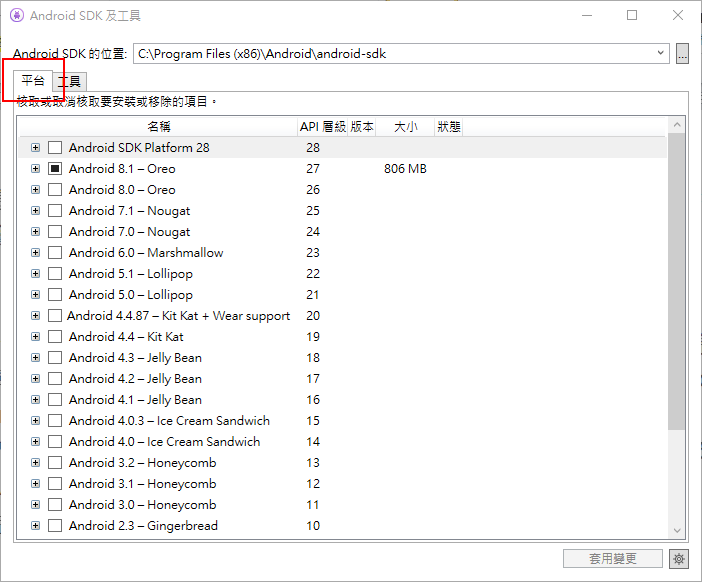The height and width of the screenshot is (582, 702).
Task: Switch to the 平台 tab
Action: coord(33,81)
